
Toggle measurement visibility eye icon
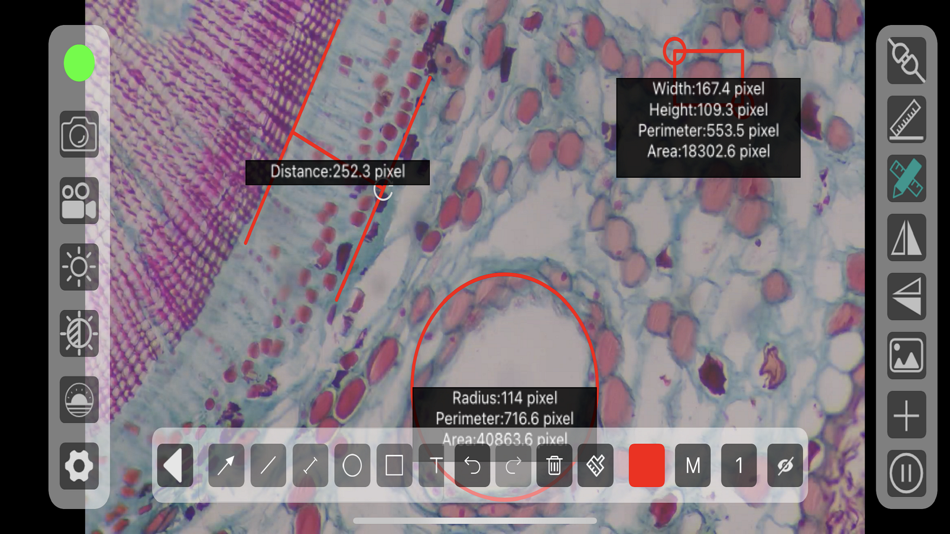pos(785,466)
